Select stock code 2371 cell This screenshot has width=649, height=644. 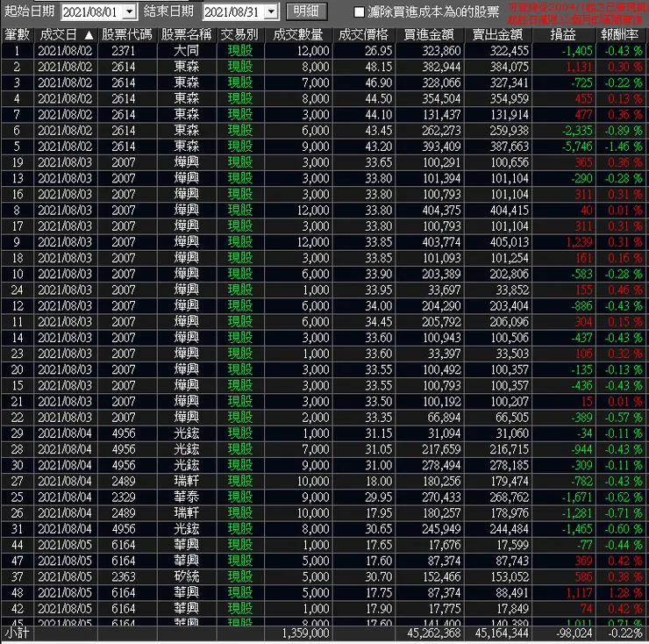point(127,51)
